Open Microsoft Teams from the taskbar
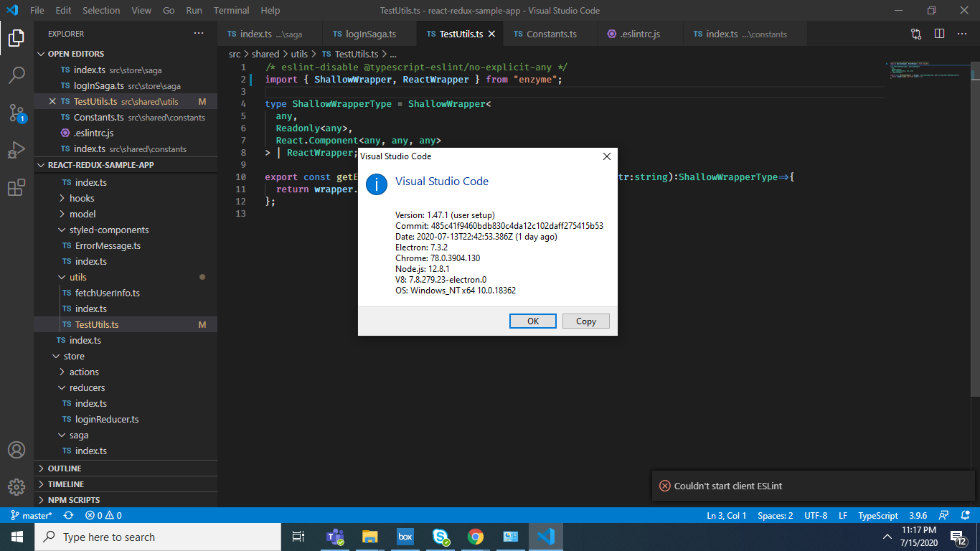980x551 pixels. (335, 537)
